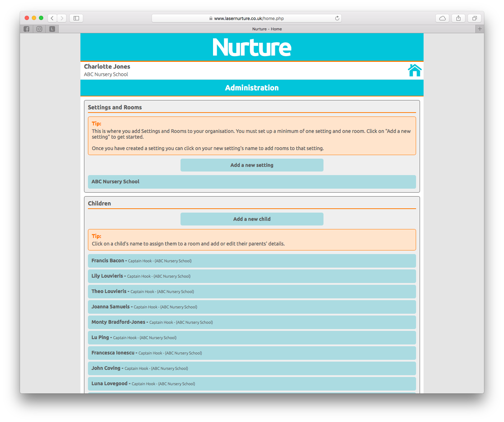This screenshot has height=422, width=504.
Task: Open the ABC Nursery School setting
Action: tap(252, 182)
